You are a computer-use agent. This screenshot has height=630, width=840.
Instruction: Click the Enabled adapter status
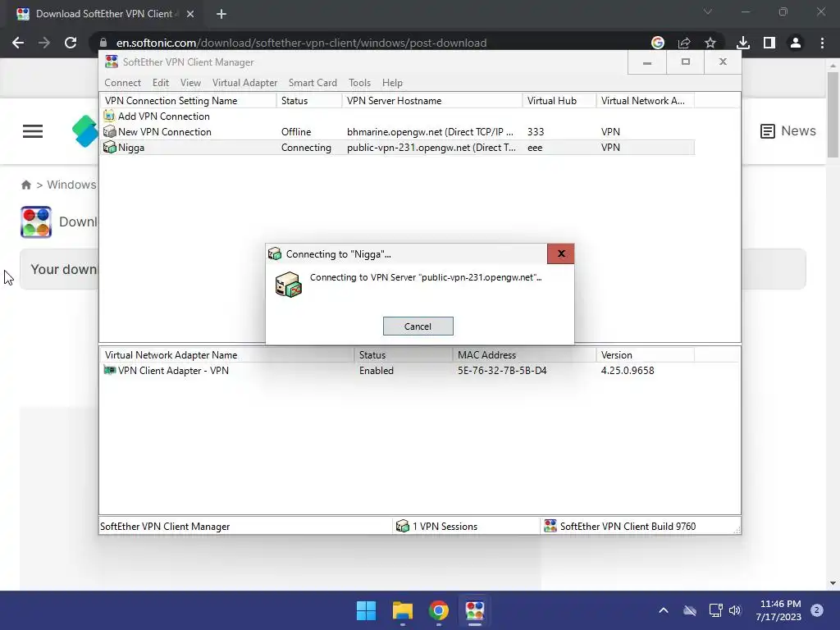(x=376, y=370)
